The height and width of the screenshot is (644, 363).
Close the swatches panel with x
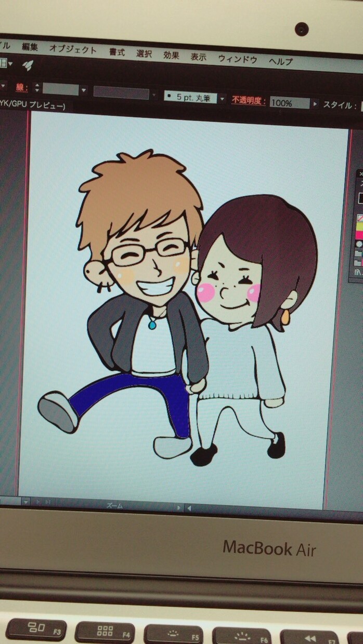[361, 174]
